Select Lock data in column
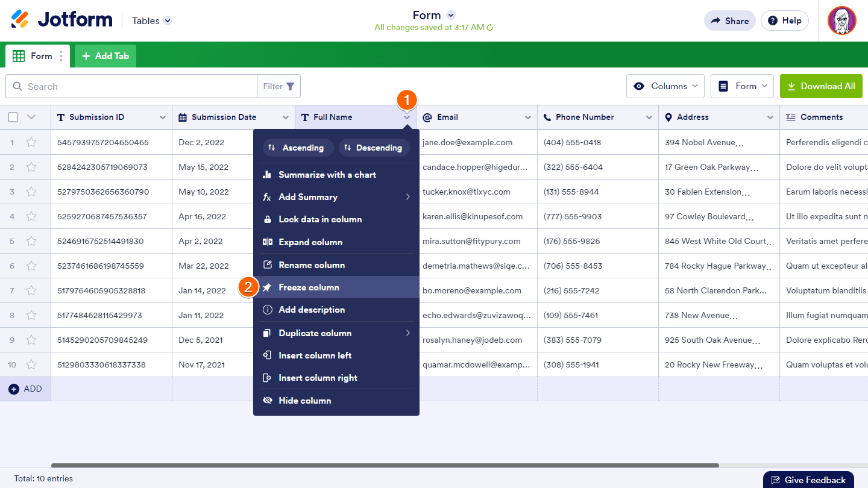This screenshot has width=868, height=488. [x=319, y=219]
